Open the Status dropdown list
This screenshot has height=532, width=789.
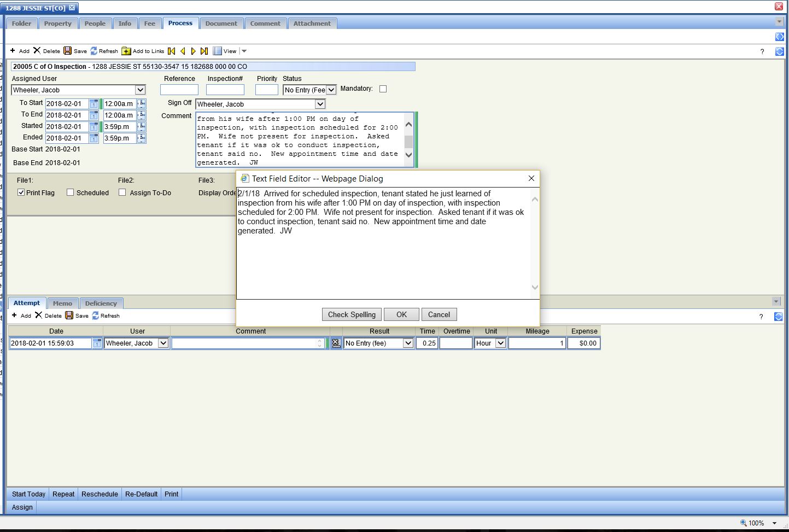coord(331,90)
